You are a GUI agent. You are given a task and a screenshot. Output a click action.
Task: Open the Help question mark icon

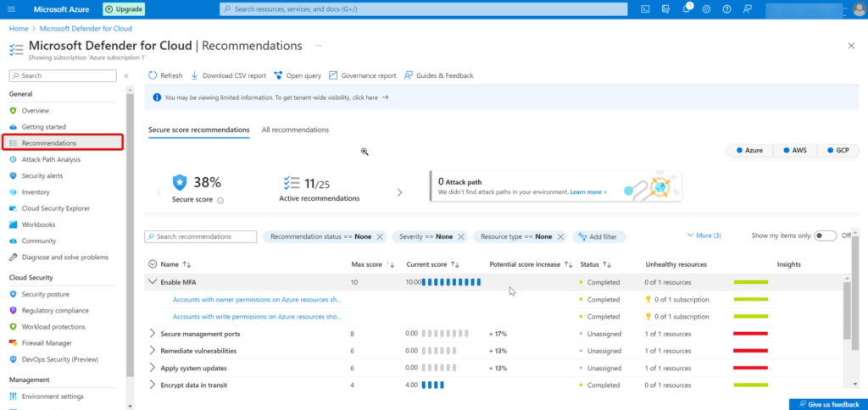tap(726, 9)
